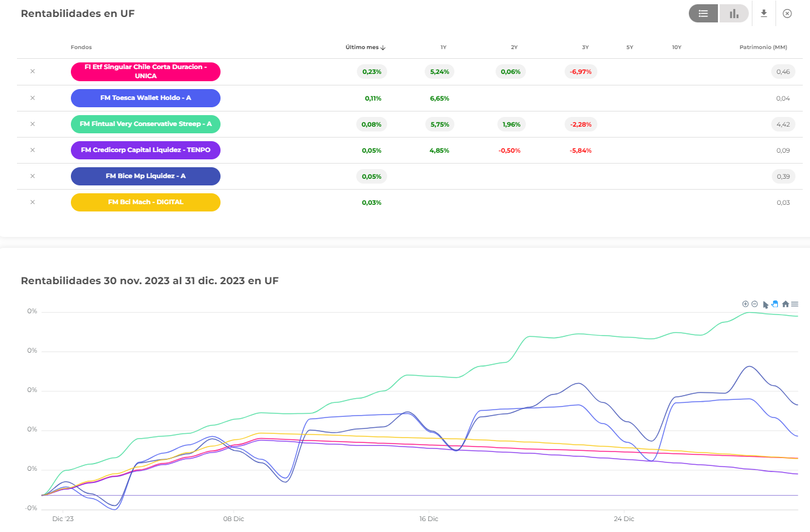This screenshot has height=532, width=810.
Task: Select the chart selection zoom arrow tool
Action: [765, 304]
